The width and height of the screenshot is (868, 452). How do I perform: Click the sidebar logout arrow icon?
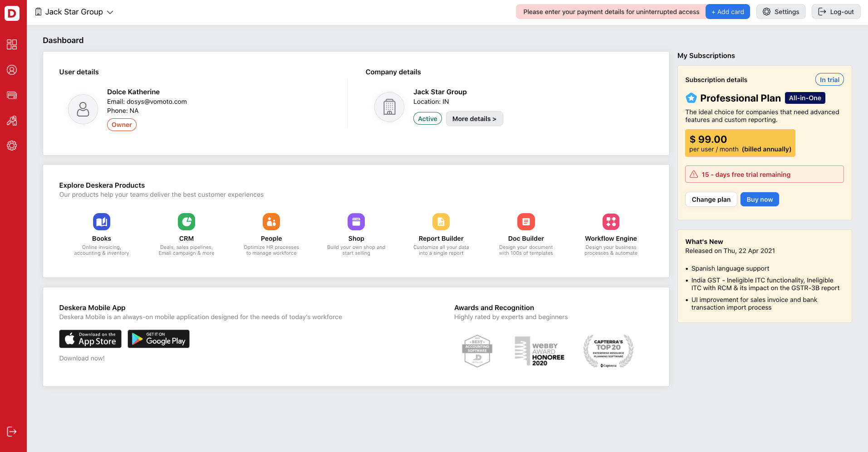point(12,432)
